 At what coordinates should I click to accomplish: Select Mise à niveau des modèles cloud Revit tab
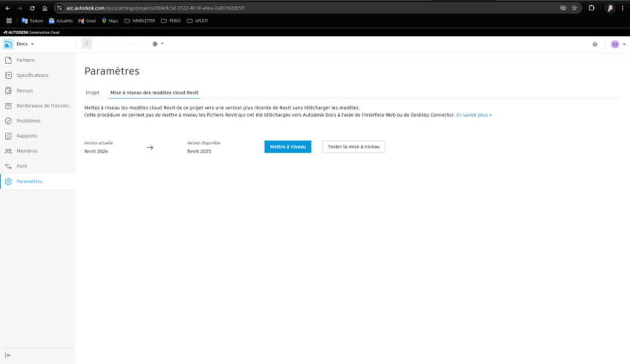154,93
